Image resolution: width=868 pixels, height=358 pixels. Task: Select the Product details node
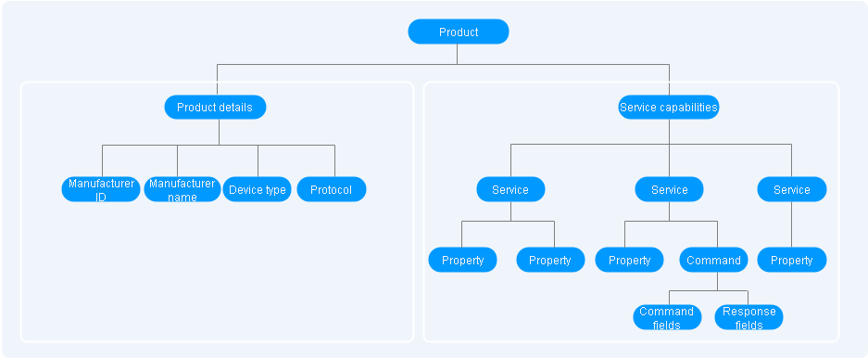[x=215, y=107]
